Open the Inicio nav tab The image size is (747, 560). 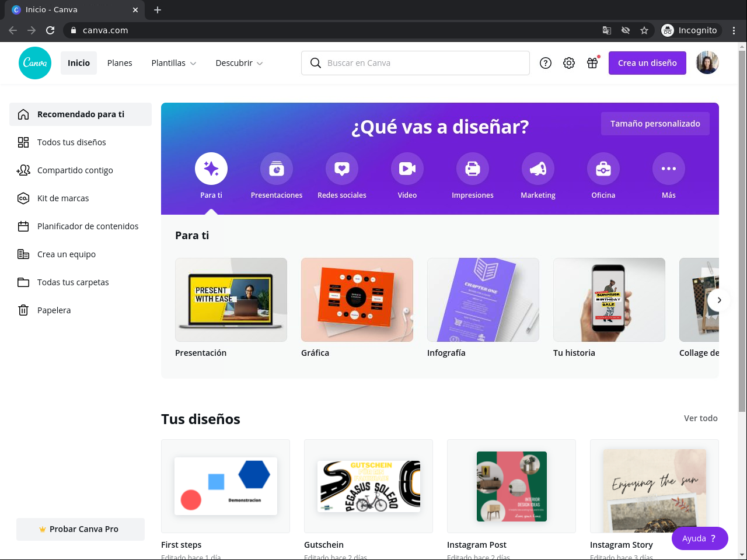(79, 63)
